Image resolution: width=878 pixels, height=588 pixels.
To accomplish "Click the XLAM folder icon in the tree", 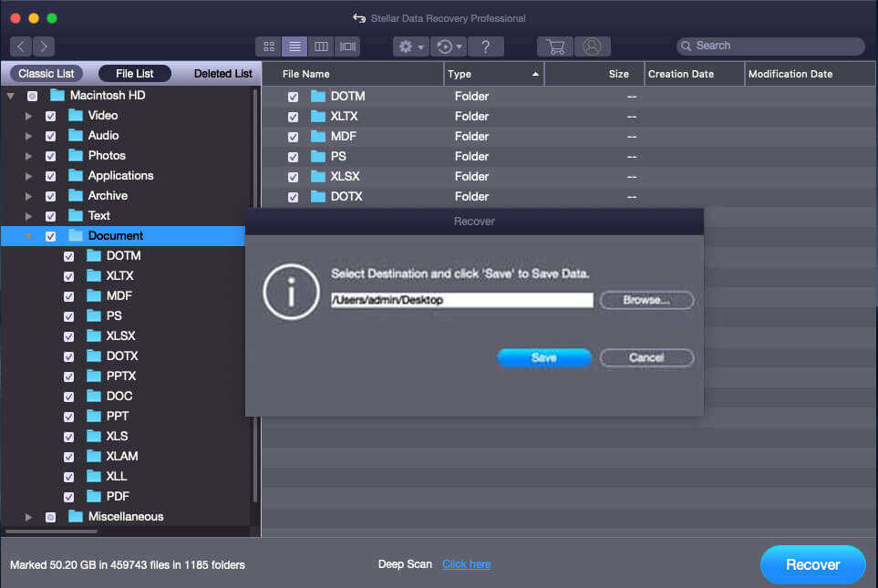I will [94, 457].
